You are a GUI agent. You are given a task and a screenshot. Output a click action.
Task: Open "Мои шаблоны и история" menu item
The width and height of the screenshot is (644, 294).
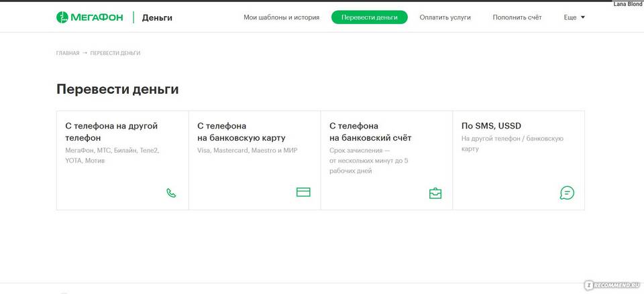click(x=281, y=17)
